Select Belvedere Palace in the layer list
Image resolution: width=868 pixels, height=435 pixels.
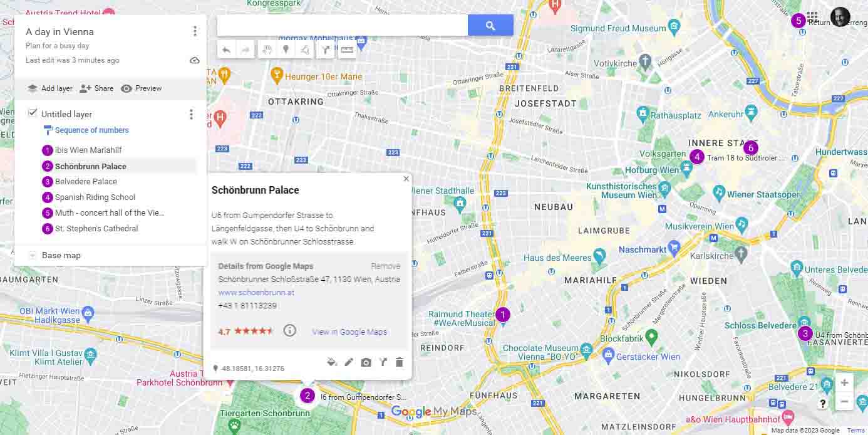click(86, 182)
